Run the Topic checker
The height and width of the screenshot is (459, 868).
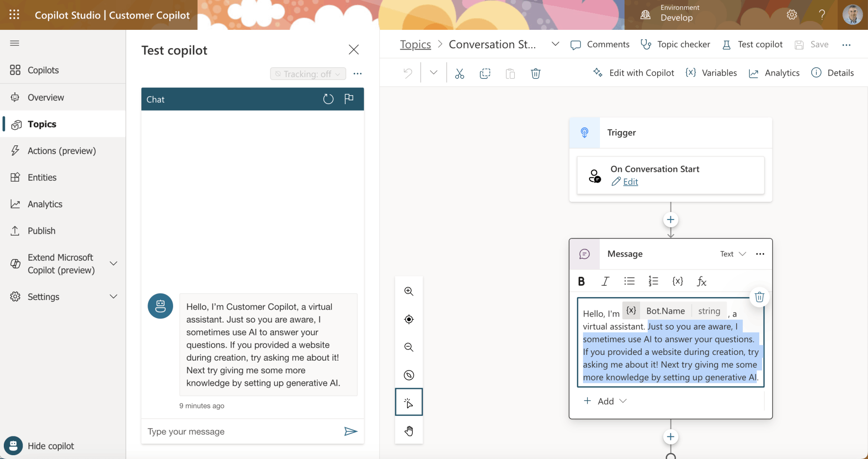pos(675,44)
